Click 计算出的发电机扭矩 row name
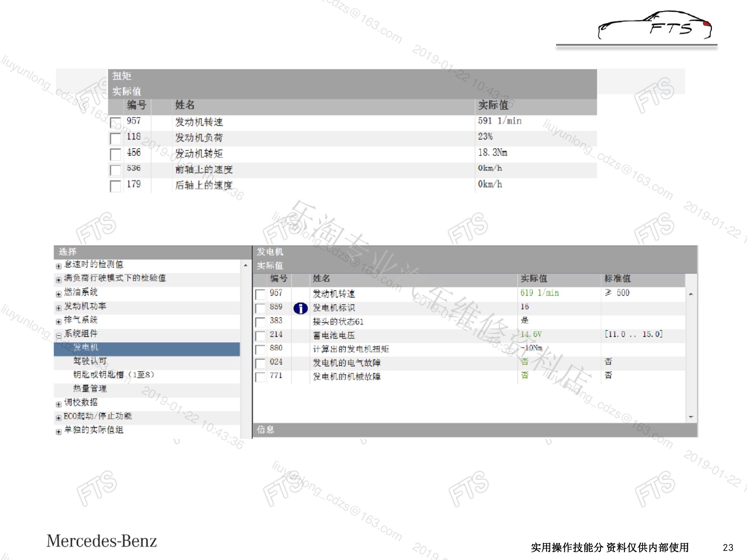Screen dimensions: 747x560 pyautogui.click(x=351, y=349)
